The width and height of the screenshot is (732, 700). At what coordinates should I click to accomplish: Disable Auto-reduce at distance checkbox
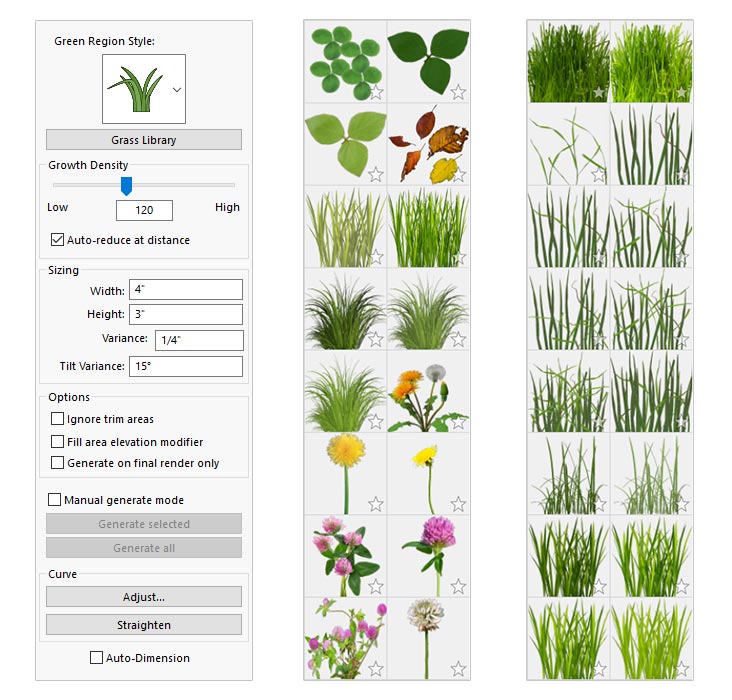click(x=58, y=240)
